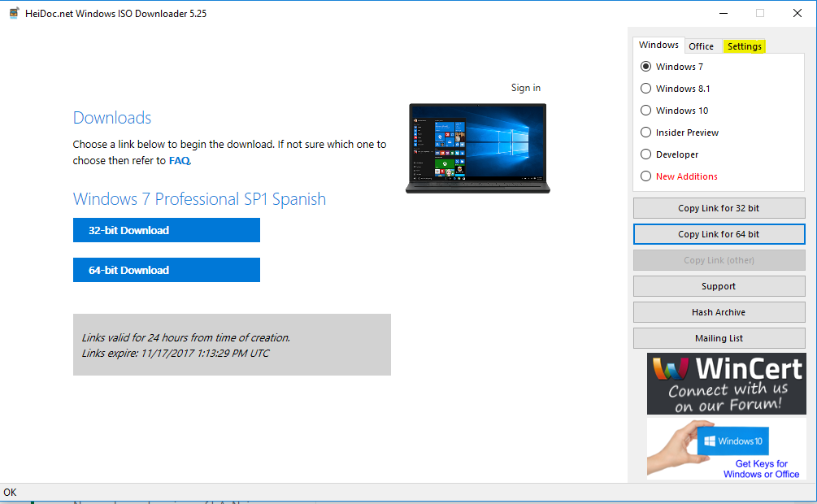Switch to the Windows tab
The width and height of the screenshot is (817, 504).
658,46
